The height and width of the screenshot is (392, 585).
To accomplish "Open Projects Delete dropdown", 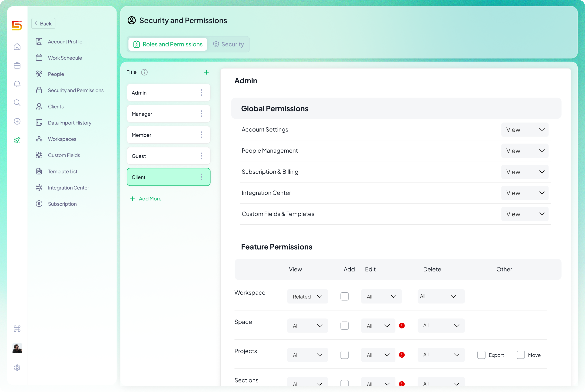I will click(x=441, y=355).
